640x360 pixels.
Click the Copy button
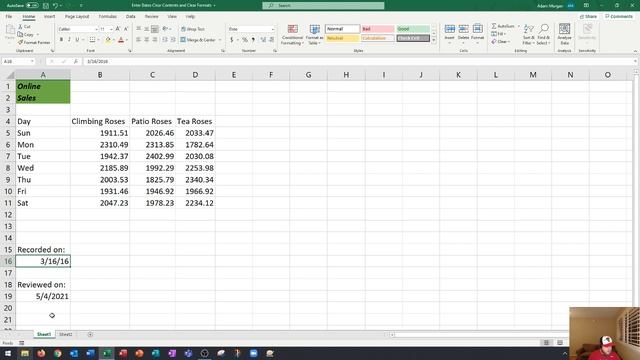pos(27,34)
